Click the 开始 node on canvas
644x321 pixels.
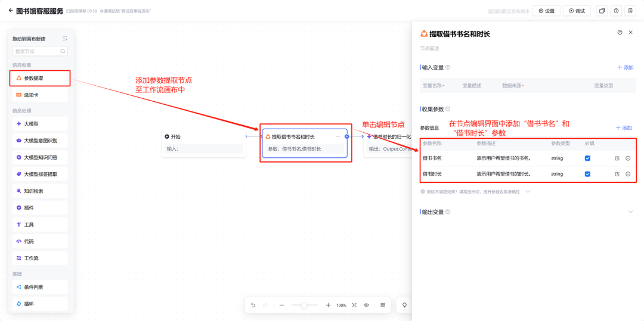pos(204,143)
